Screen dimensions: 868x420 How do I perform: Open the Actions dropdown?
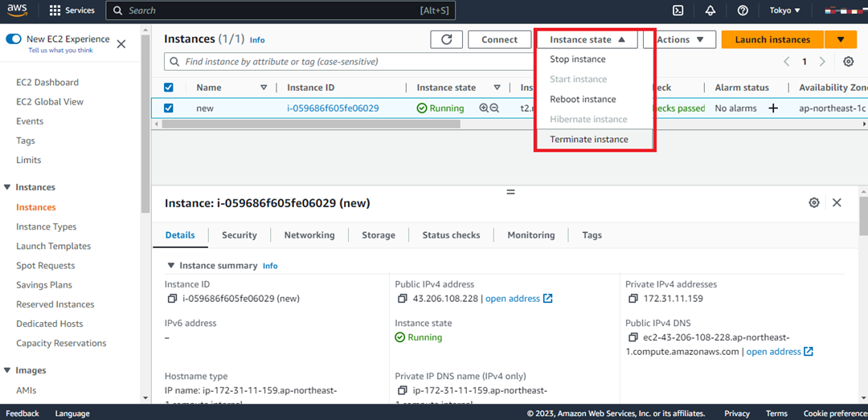pos(679,39)
